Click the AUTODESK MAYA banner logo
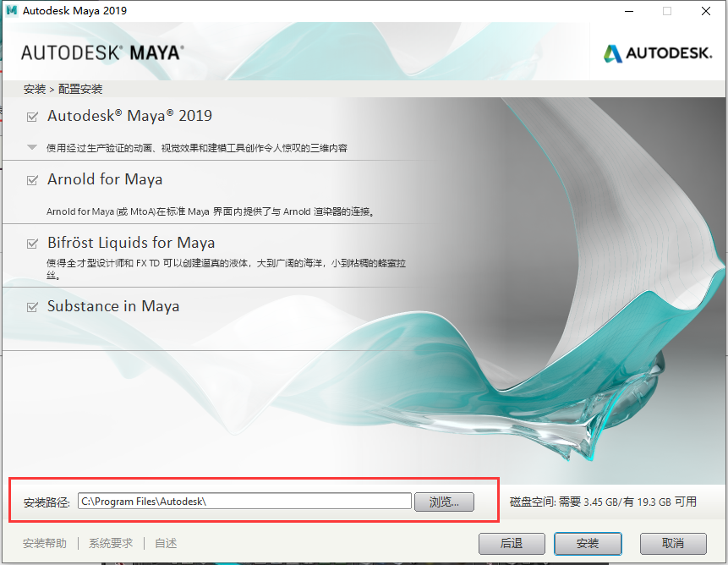The image size is (728, 565). pos(101,52)
